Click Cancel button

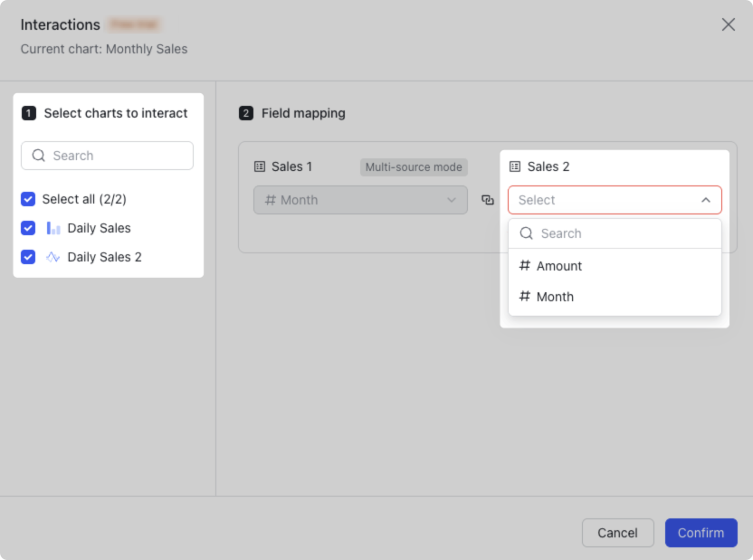(x=617, y=533)
